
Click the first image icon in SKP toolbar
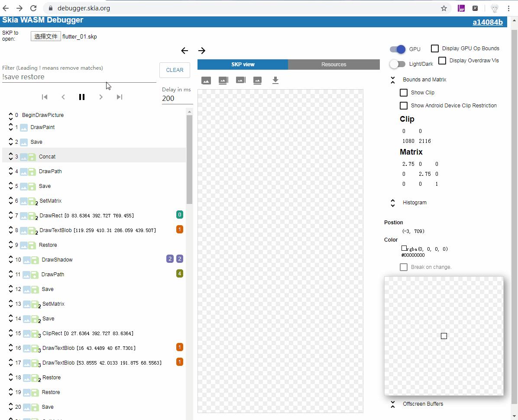pyautogui.click(x=206, y=80)
